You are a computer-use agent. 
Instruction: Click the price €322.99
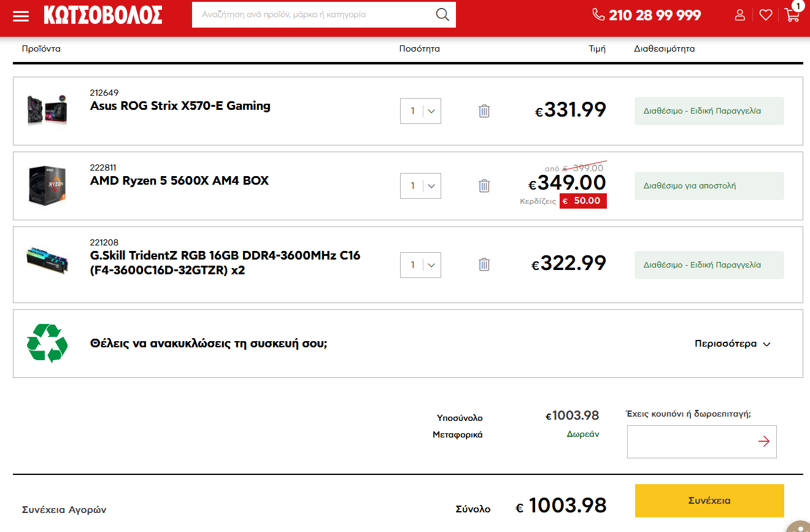[569, 263]
